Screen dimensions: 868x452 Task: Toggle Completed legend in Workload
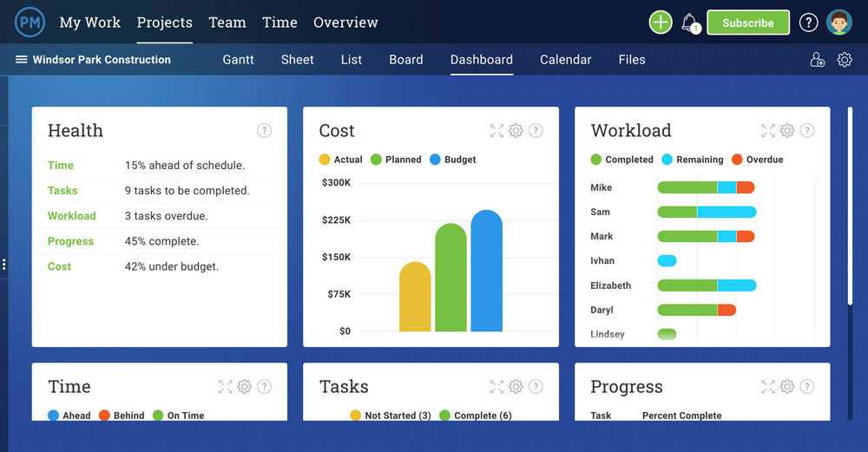click(621, 160)
